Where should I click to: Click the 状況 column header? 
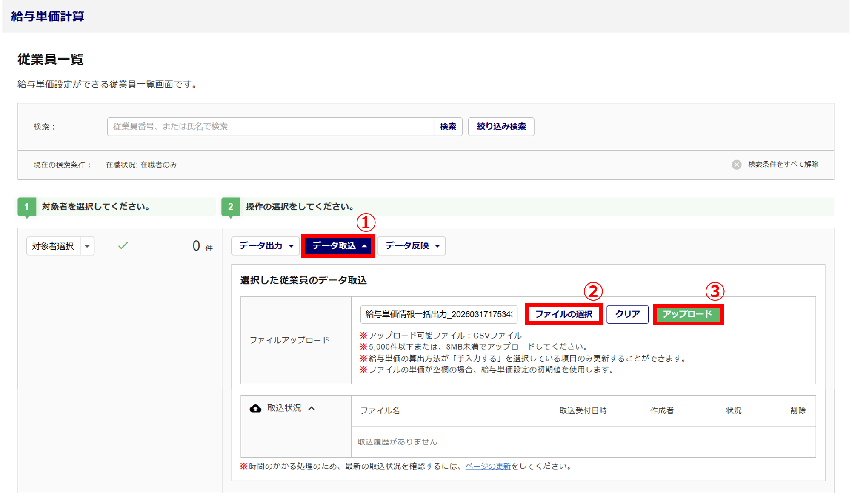(733, 410)
